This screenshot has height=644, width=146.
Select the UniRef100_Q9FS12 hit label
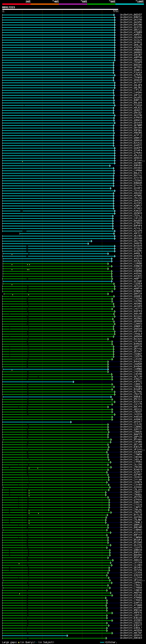pyautogui.click(x=131, y=95)
